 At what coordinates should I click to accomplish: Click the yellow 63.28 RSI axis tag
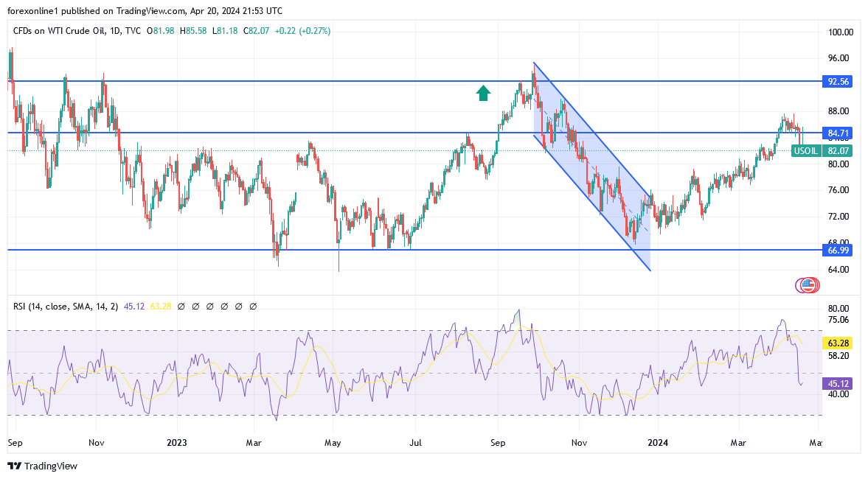pos(838,343)
